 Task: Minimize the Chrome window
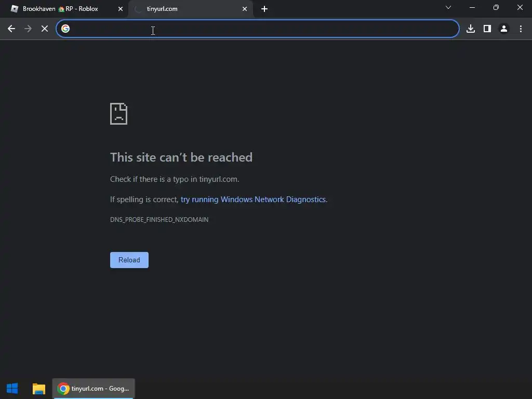click(472, 7)
